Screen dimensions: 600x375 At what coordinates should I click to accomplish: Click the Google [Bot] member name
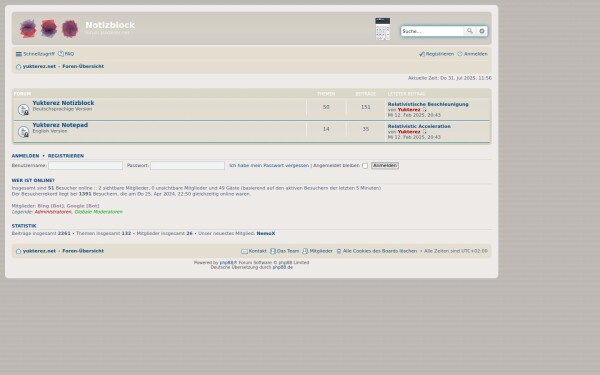click(83, 206)
